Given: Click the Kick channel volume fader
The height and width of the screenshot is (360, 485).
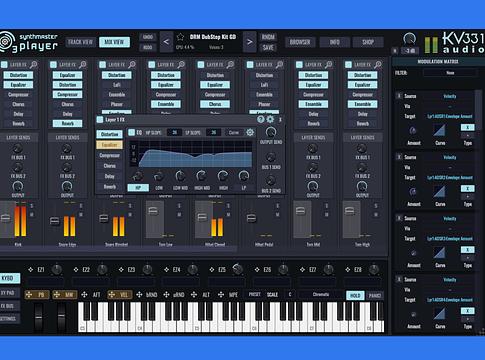Looking at the screenshot, I should coord(5,218).
